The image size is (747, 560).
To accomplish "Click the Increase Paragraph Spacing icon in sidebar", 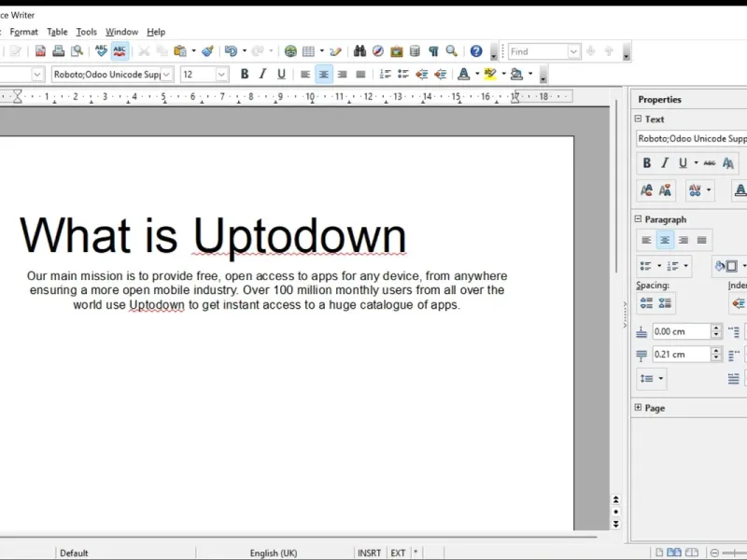I will pos(646,303).
